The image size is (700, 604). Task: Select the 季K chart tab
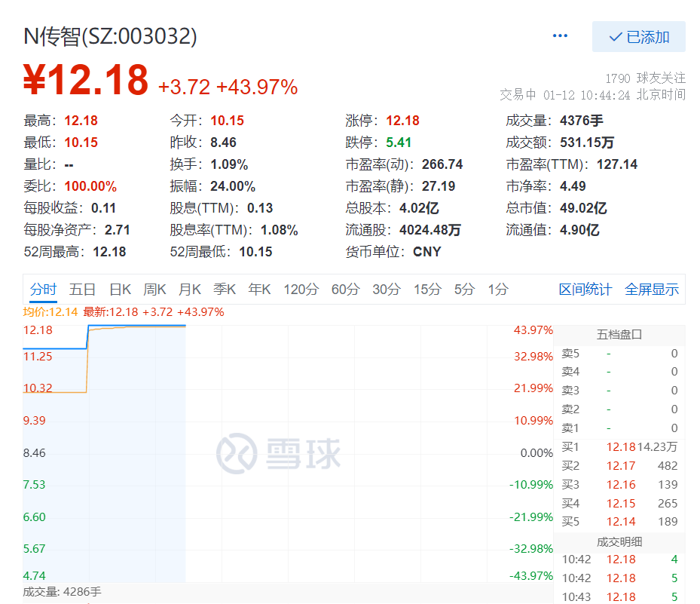(x=225, y=290)
